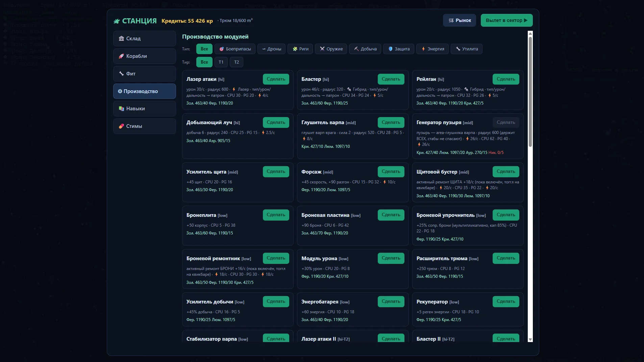Filter modules by Энергия energy type
The width and height of the screenshot is (644, 362).
432,49
